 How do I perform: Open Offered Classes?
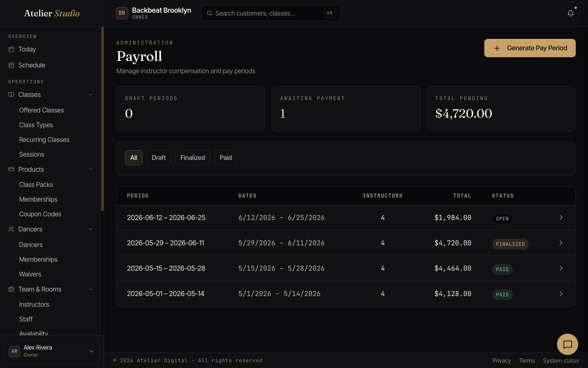point(41,110)
